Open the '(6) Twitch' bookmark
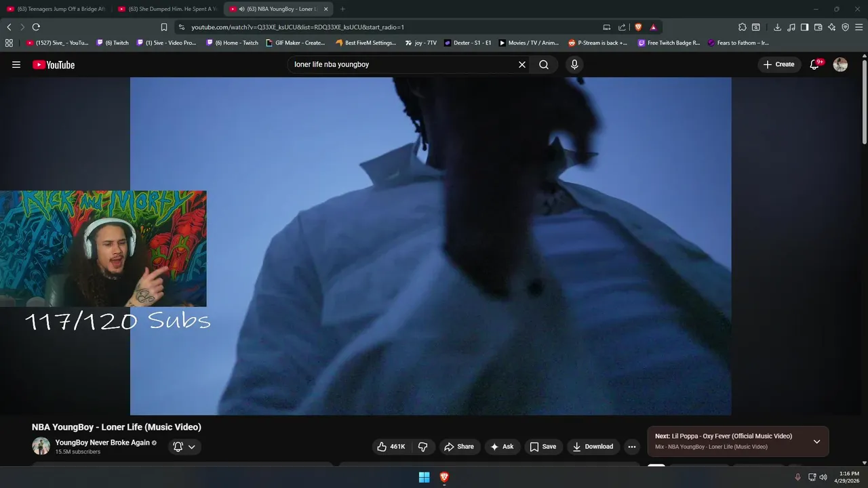The width and height of the screenshot is (868, 488). (x=113, y=43)
